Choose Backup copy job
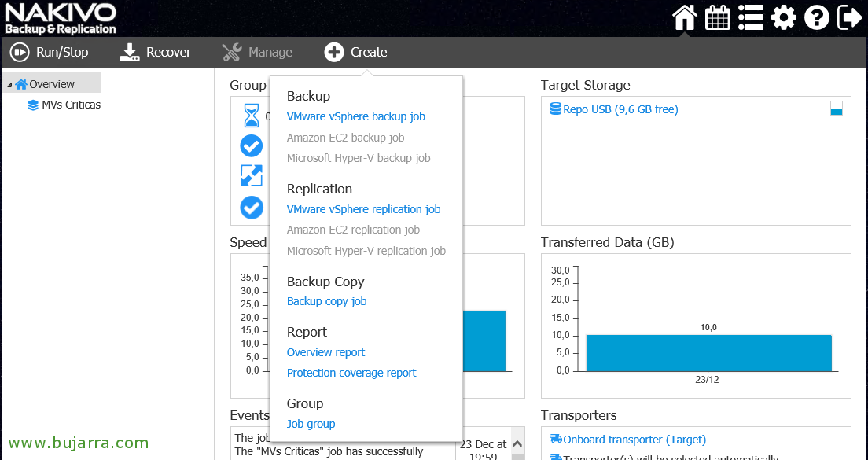 pos(326,301)
